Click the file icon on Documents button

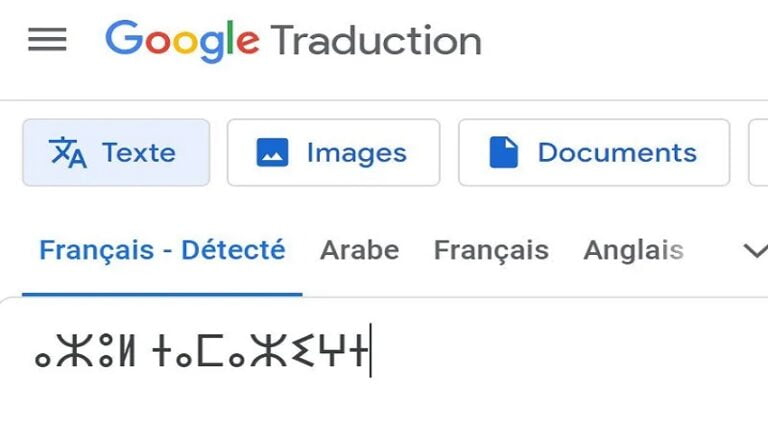click(504, 153)
